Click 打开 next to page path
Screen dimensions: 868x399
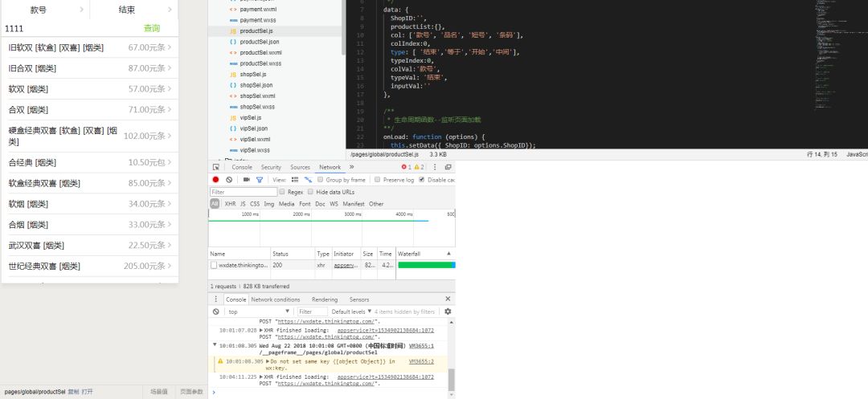coord(88,391)
